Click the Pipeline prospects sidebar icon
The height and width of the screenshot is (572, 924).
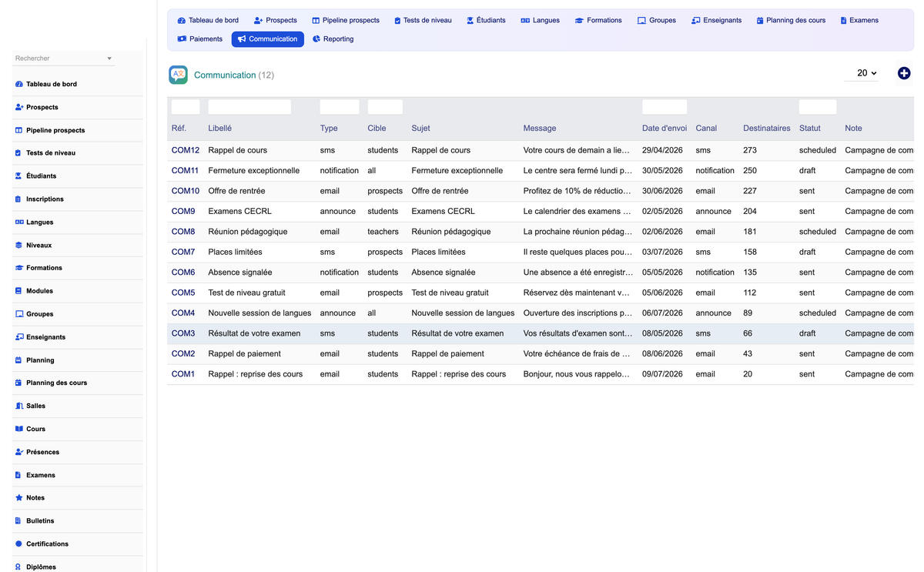(x=19, y=130)
